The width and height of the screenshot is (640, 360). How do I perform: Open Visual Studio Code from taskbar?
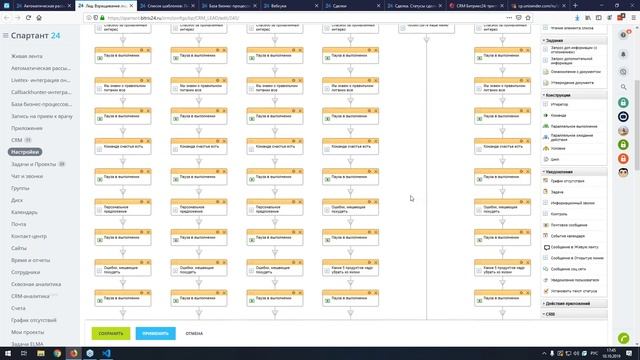[x=106, y=353]
